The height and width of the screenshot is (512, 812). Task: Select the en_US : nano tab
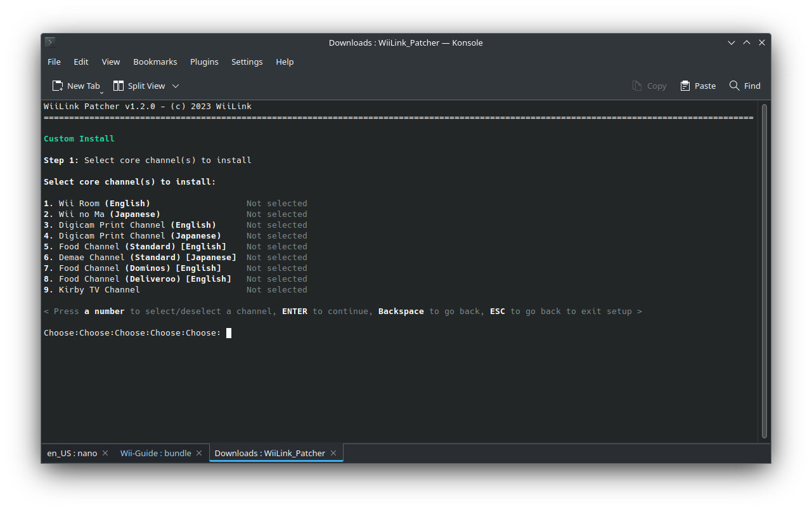coord(71,453)
